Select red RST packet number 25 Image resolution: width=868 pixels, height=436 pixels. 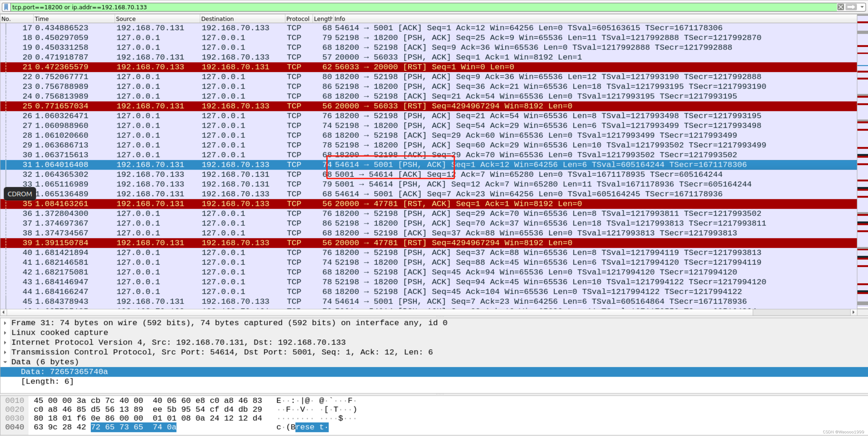click(x=428, y=106)
